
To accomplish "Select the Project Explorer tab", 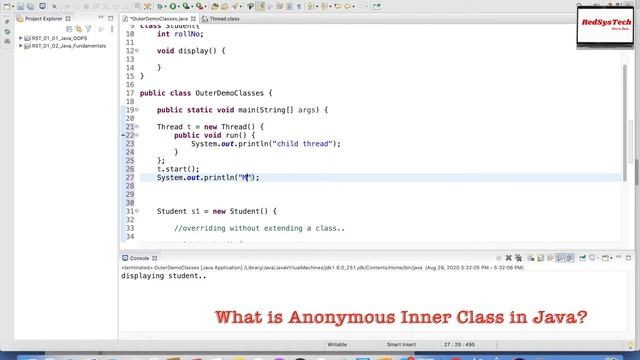I will (x=43, y=18).
